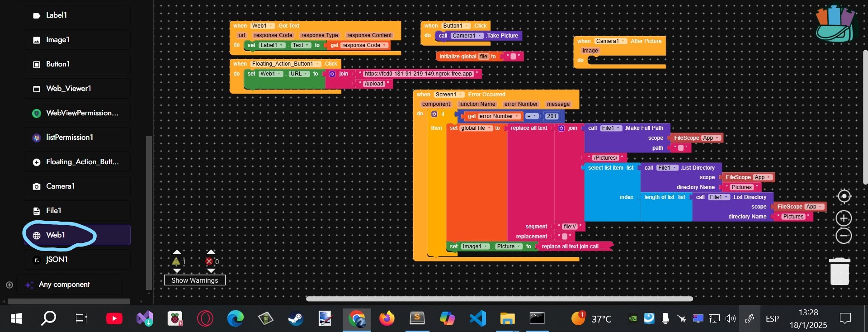Select Image1 in the component list

[x=77, y=40]
